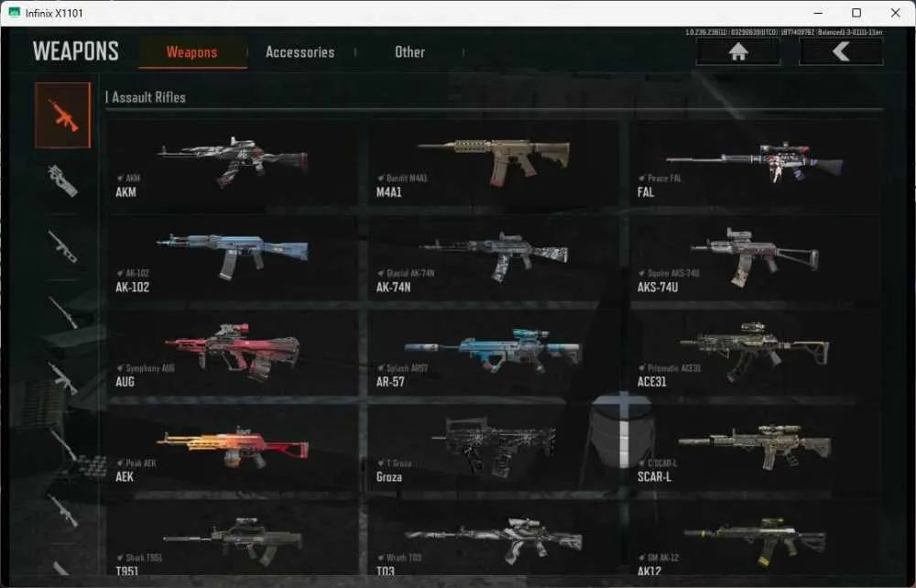Open the Prismatic ACE31 weapon card

tap(754, 354)
